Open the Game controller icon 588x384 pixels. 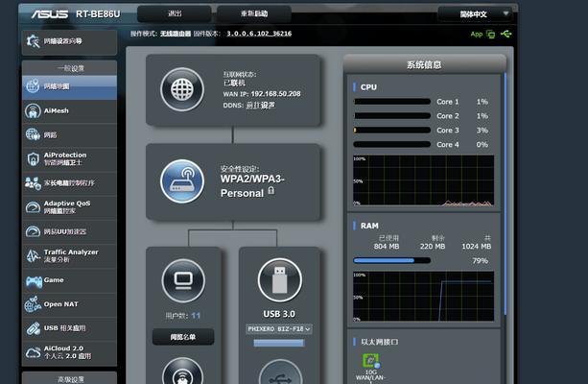tap(34, 281)
